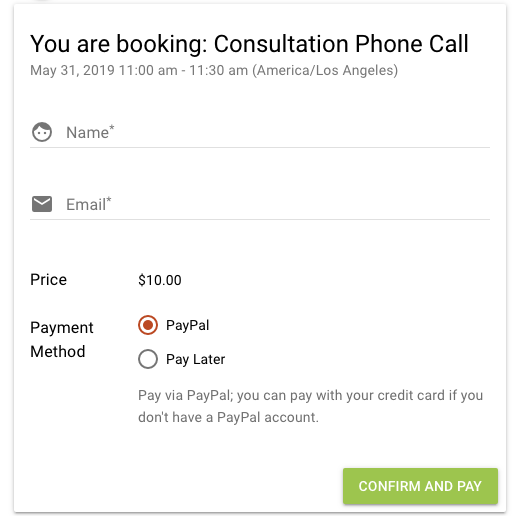Screen dimensions: 514x516
Task: Click the Price label
Action: 48,280
